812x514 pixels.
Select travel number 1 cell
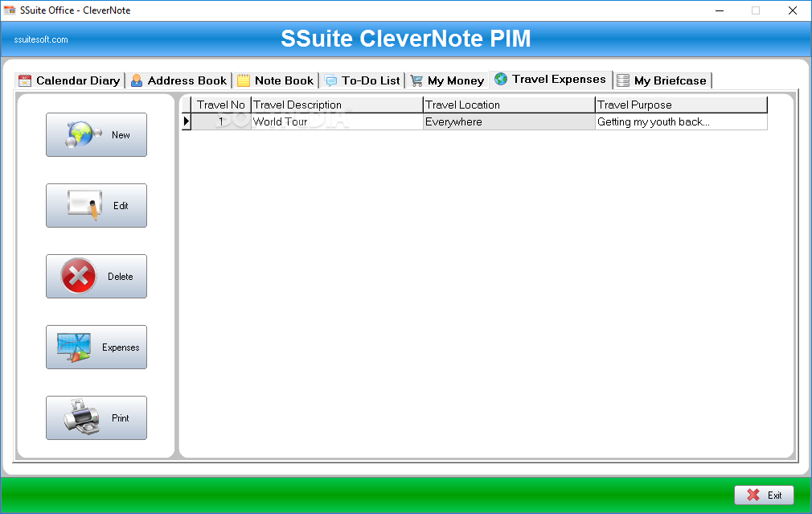pos(221,121)
